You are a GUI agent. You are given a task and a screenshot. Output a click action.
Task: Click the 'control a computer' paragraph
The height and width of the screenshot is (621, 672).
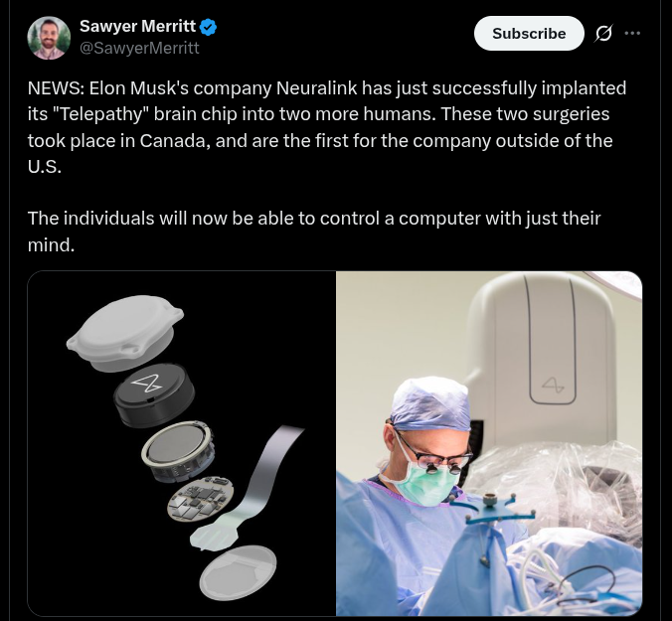tap(314, 232)
